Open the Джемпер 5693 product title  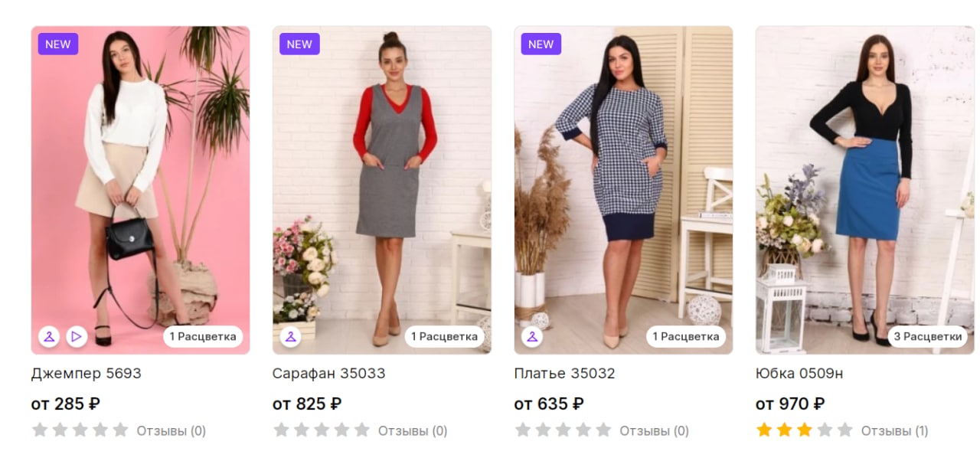click(86, 374)
